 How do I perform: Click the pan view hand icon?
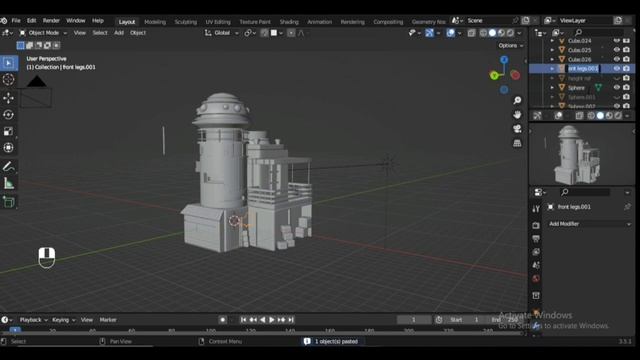click(517, 115)
